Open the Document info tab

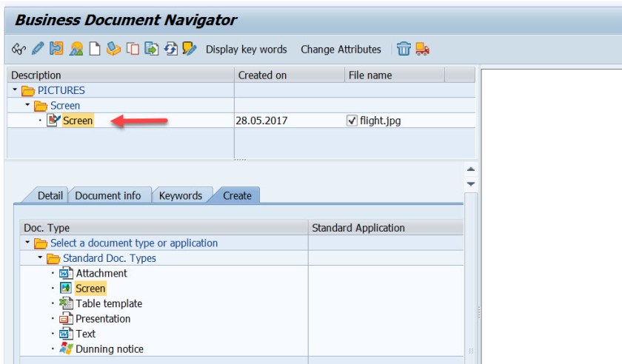[x=108, y=196]
